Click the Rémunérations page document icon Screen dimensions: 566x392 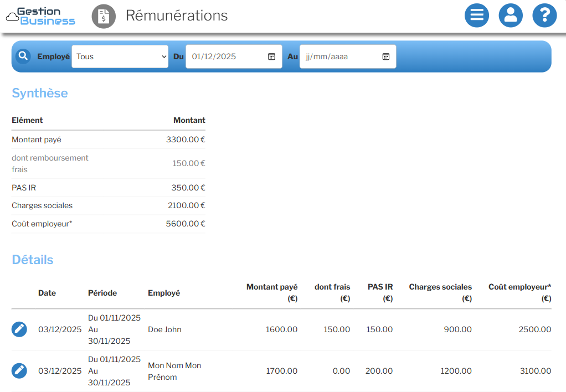(104, 16)
